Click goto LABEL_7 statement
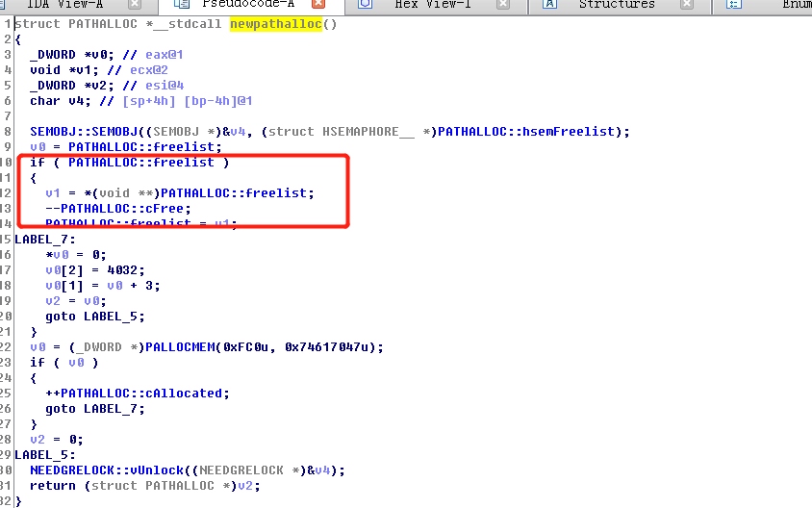 click(x=95, y=409)
